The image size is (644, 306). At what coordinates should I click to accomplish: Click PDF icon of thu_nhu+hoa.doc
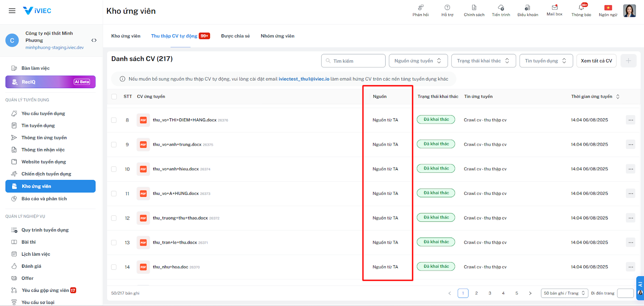[143, 267]
